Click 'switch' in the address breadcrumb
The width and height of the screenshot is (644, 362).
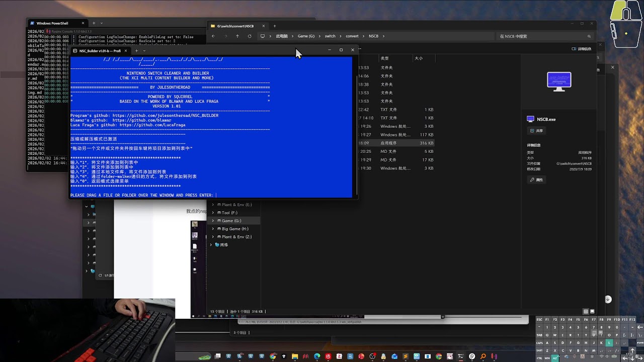[x=330, y=36]
